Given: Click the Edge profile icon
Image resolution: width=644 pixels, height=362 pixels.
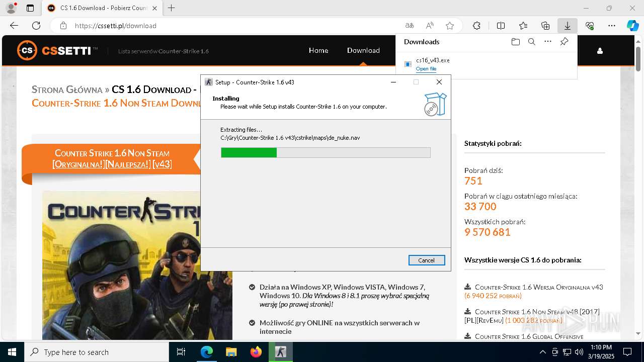Looking at the screenshot, I should 11,8.
